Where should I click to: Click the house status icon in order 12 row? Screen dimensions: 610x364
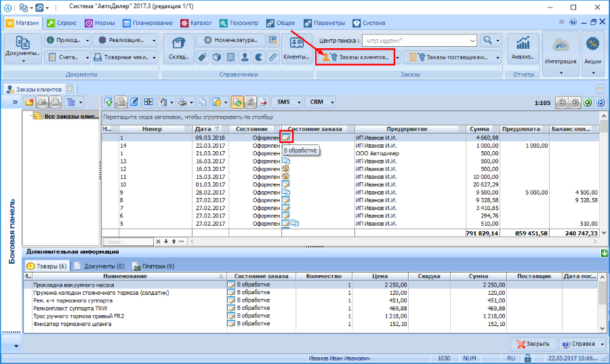point(285,168)
